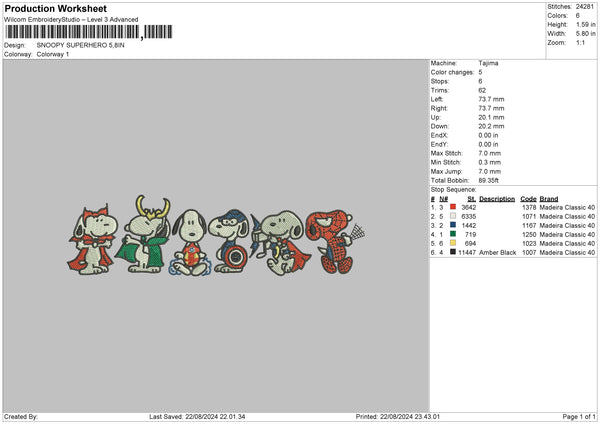Image resolution: width=600 pixels, height=424 pixels.
Task: Click the 'N#' column header
Action: [443, 199]
